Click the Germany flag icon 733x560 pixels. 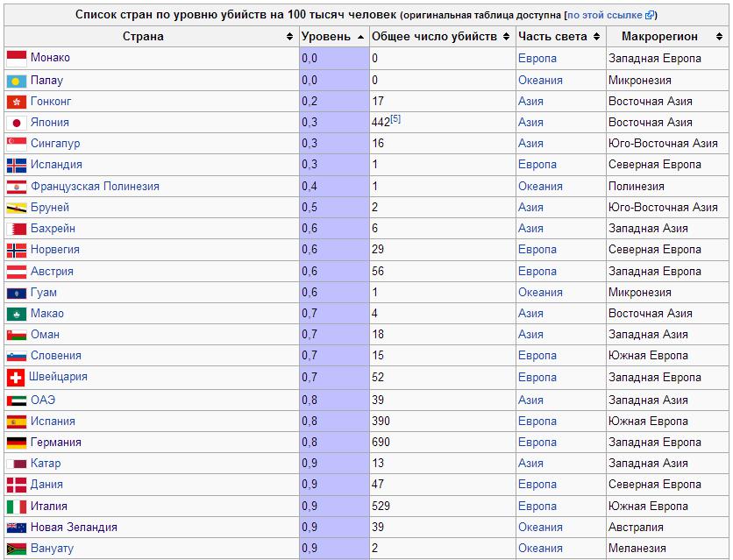(16, 443)
